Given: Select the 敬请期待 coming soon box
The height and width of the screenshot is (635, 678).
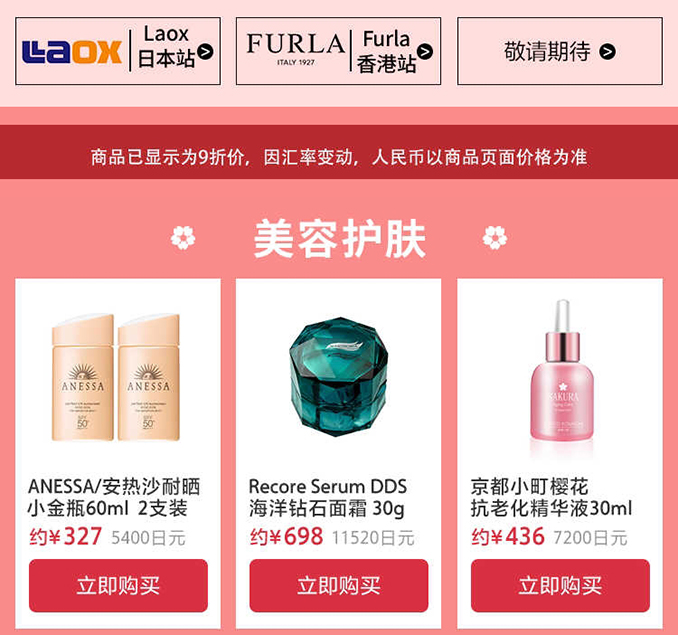Looking at the screenshot, I should [560, 51].
